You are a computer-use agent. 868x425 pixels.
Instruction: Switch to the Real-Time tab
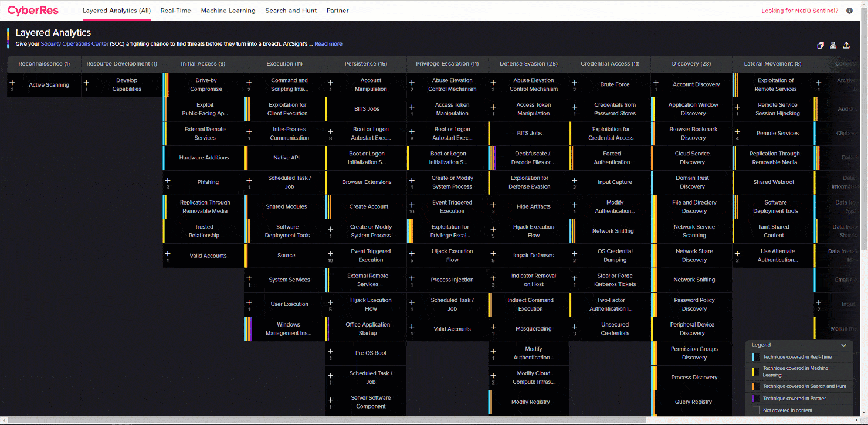pyautogui.click(x=175, y=11)
